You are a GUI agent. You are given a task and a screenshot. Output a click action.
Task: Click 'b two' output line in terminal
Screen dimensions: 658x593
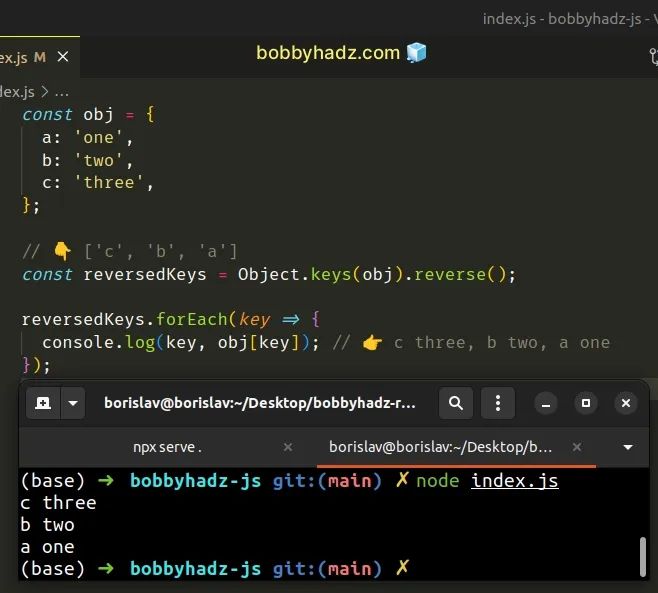point(47,525)
